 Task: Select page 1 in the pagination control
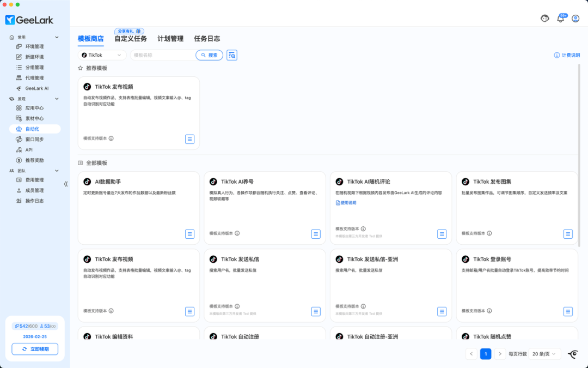pos(486,353)
